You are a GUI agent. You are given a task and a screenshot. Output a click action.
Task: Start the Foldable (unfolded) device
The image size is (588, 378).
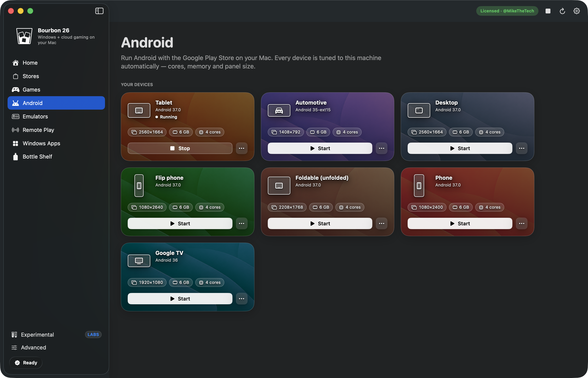pos(320,223)
